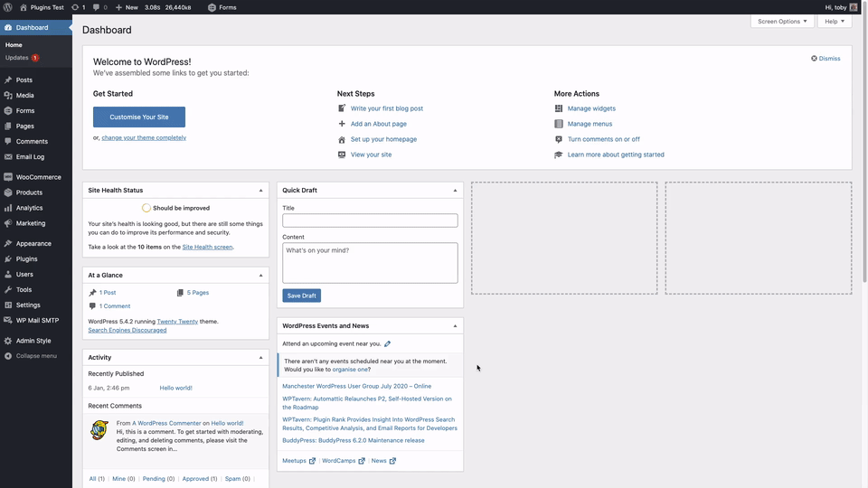Open the Appearance brush icon

(x=8, y=243)
